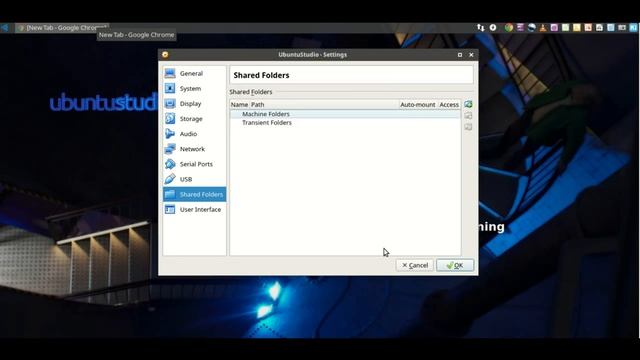
Task: Click the Path column header
Action: [x=324, y=104]
